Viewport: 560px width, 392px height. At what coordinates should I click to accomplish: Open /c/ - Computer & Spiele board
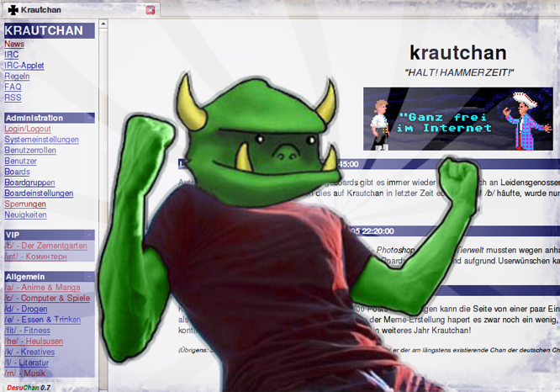click(x=47, y=298)
